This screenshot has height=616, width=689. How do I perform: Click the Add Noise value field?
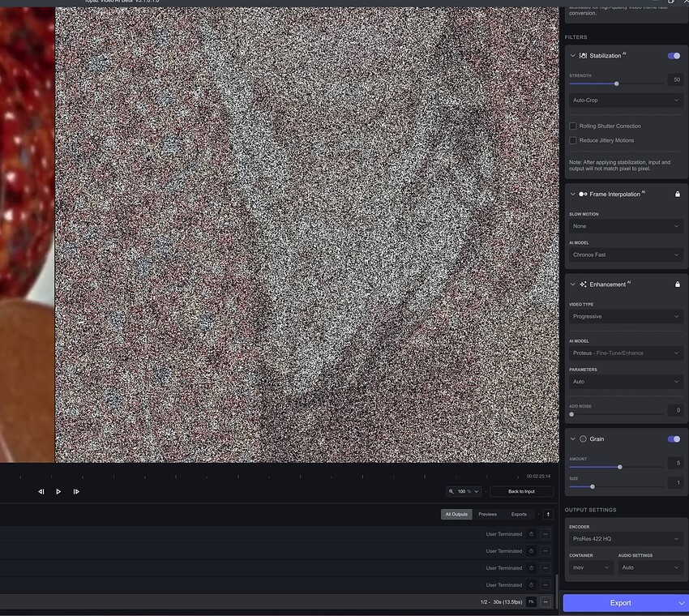tap(675, 410)
